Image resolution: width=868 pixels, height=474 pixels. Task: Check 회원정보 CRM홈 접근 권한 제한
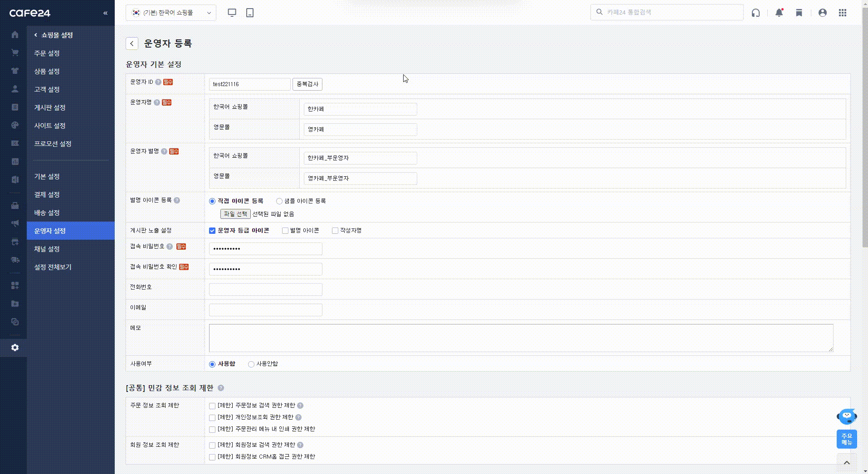(x=212, y=457)
